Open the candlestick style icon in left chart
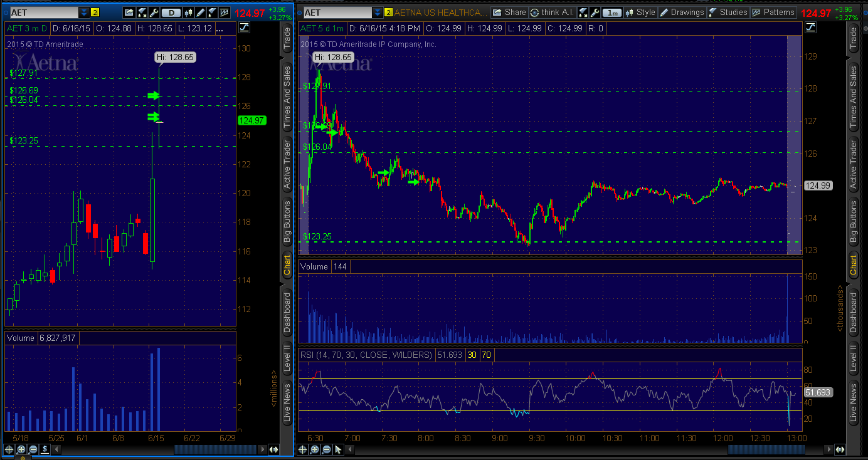Viewport: 868px width, 460px height. (188, 13)
